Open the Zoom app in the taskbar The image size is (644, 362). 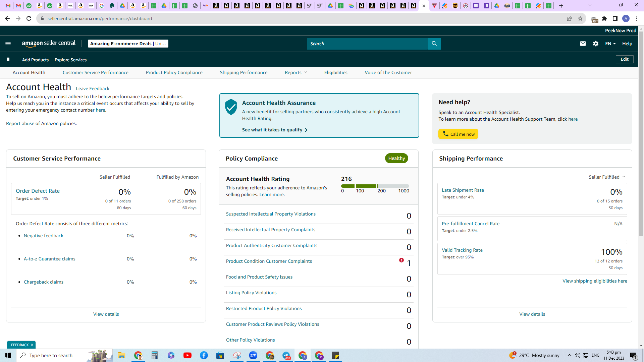pyautogui.click(x=253, y=355)
